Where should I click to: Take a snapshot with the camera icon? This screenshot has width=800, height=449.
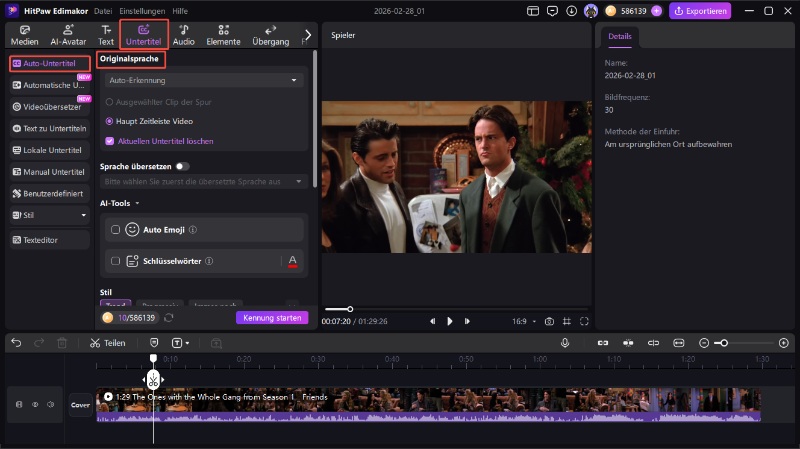(549, 321)
